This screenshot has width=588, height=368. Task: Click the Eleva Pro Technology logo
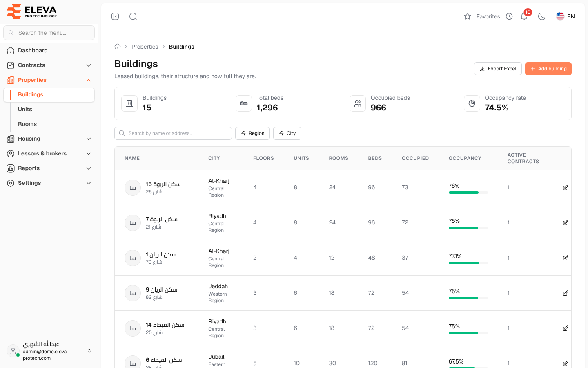tap(32, 11)
